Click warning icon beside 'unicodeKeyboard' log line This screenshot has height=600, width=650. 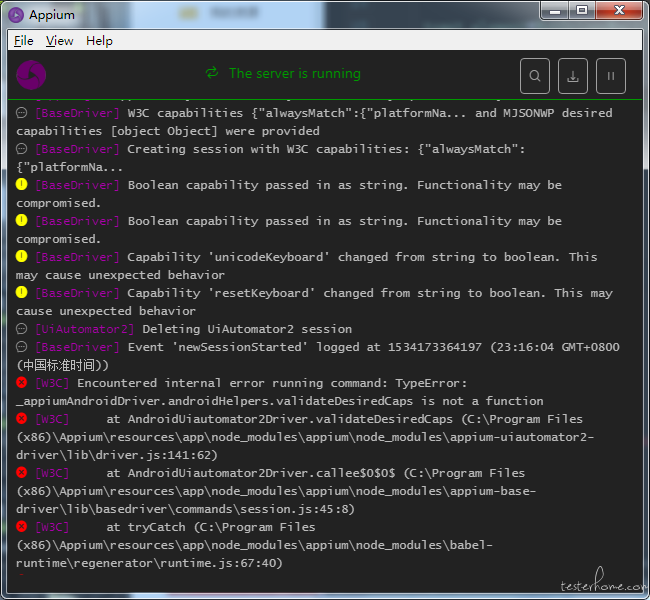click(22, 257)
